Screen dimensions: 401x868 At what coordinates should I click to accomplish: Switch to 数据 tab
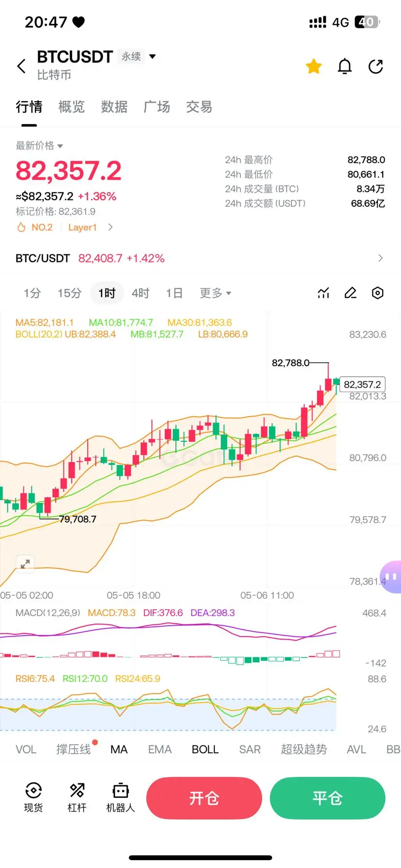[x=114, y=107]
